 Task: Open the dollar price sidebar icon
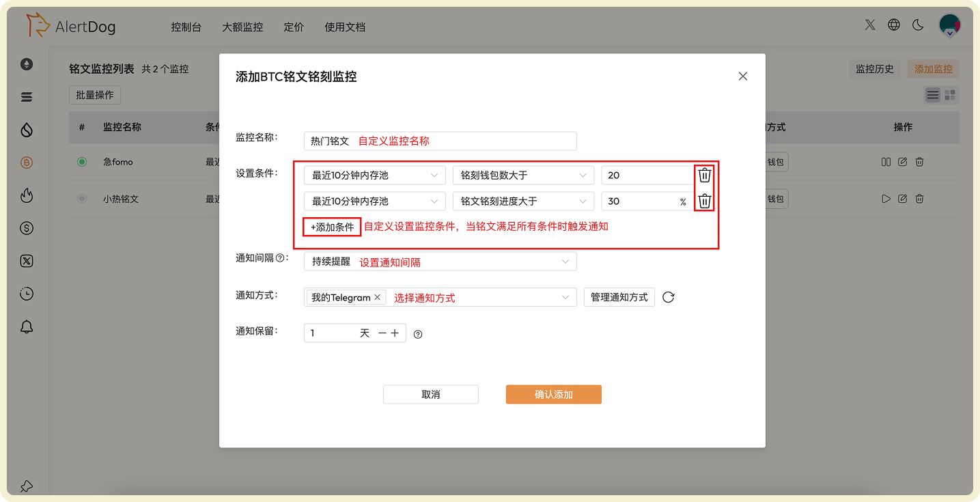coord(26,228)
